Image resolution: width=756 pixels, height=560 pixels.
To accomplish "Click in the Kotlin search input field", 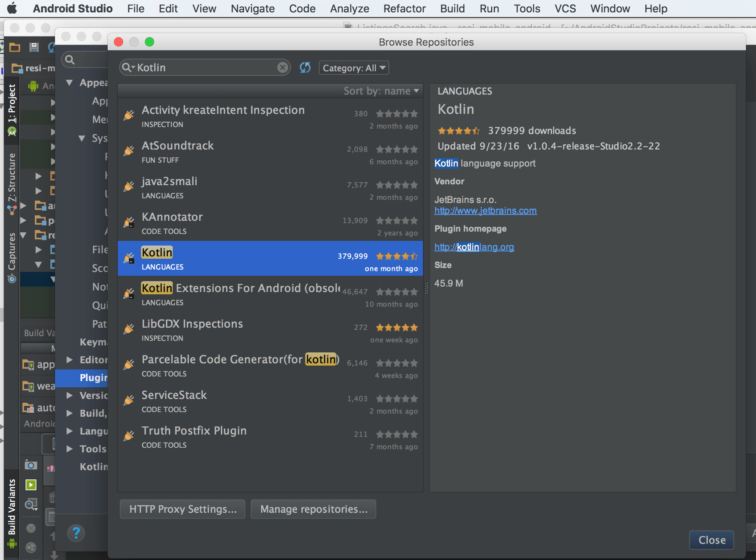I will pos(205,68).
